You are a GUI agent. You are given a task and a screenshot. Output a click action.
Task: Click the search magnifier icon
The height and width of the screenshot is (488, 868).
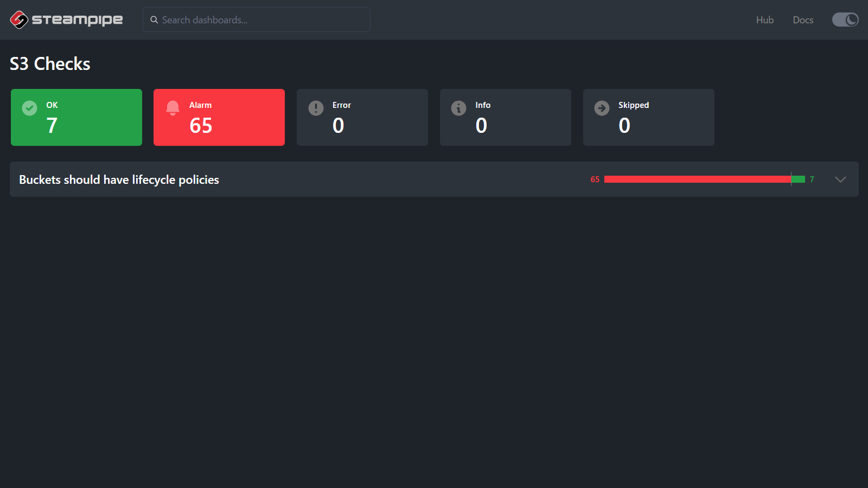click(x=154, y=20)
